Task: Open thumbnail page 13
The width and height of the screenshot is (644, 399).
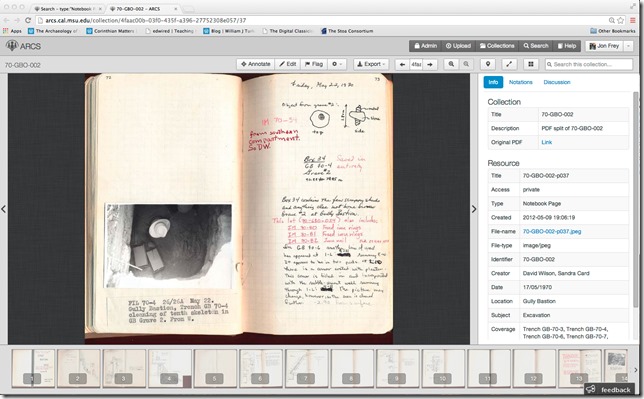Action: pyautogui.click(x=580, y=368)
